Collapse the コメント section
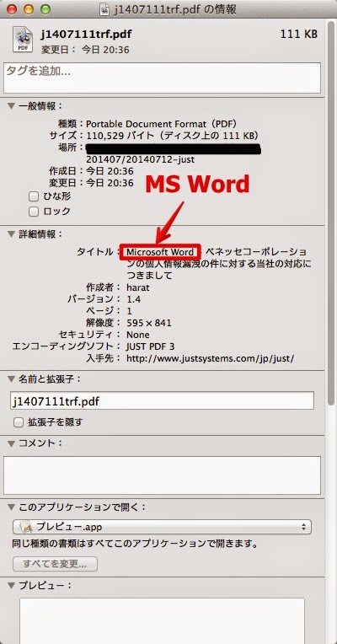 12,443
